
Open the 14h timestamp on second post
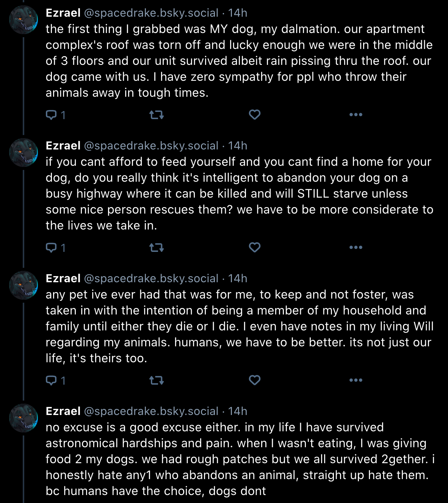click(x=238, y=146)
